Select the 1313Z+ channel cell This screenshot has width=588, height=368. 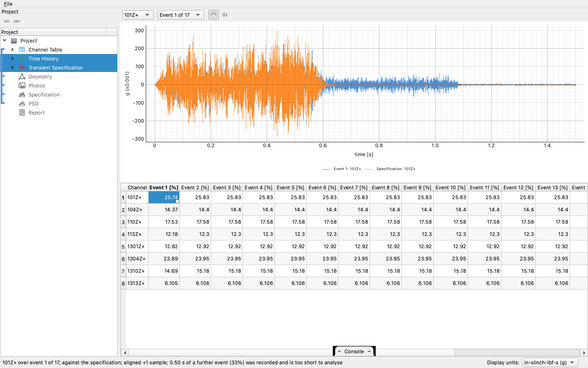tap(137, 283)
